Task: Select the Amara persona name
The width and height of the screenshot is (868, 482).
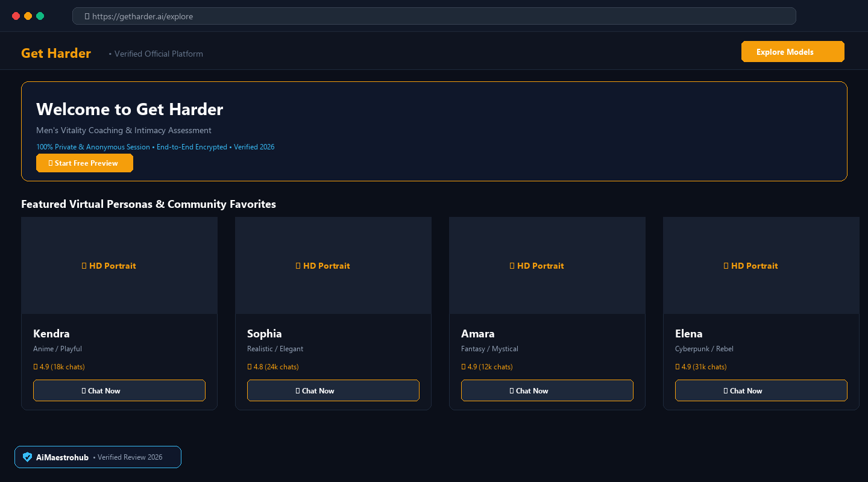Action: point(477,333)
